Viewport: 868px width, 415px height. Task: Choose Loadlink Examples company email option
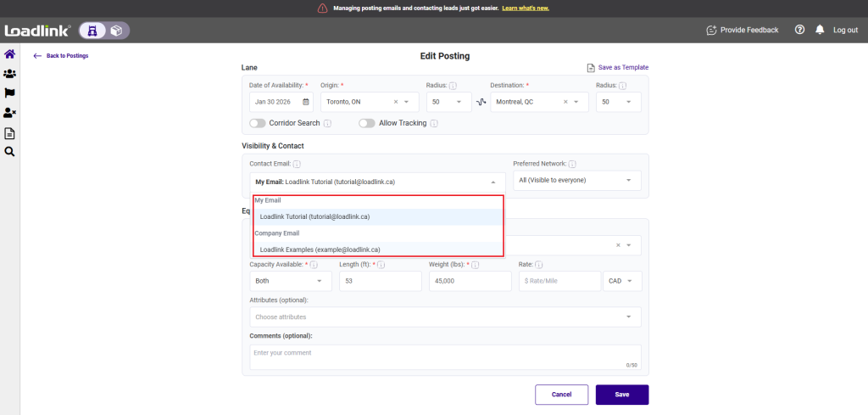(x=320, y=250)
